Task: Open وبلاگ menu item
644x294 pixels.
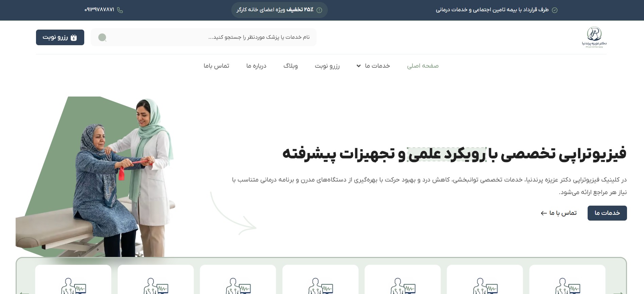Action: (290, 66)
